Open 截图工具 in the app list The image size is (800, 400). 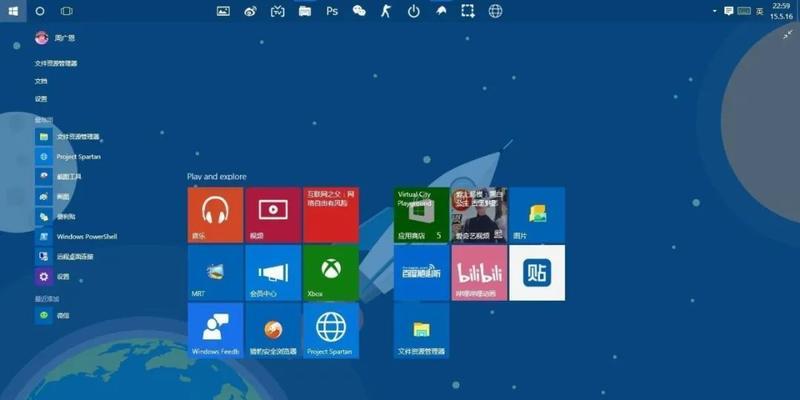58,177
